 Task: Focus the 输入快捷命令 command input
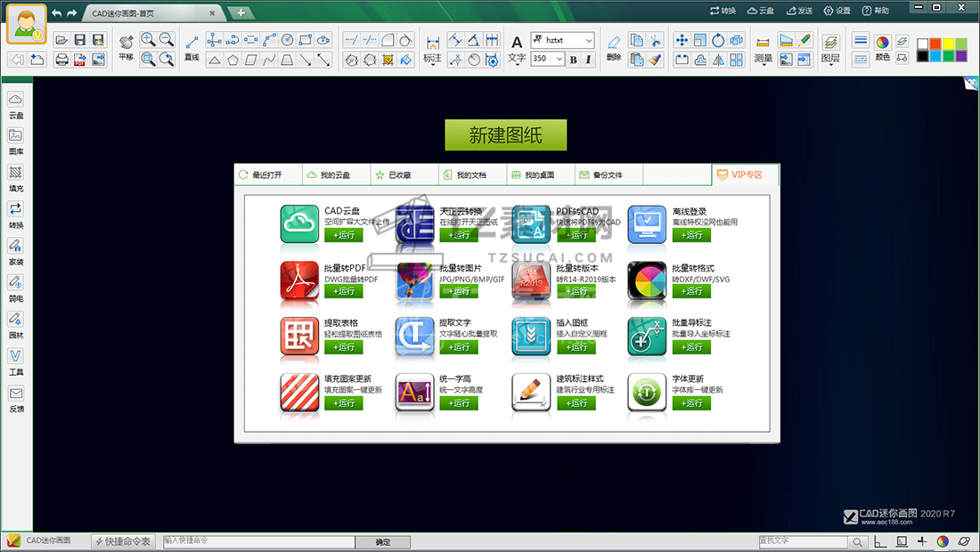[x=258, y=541]
